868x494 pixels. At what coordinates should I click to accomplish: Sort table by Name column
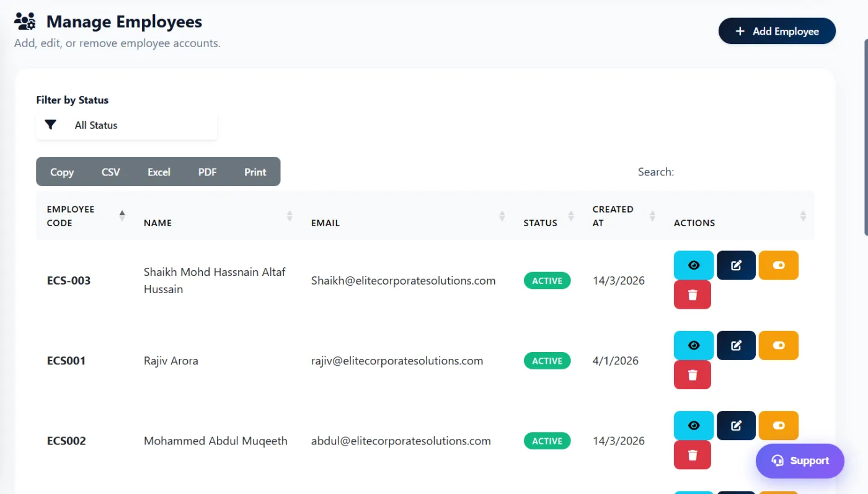pyautogui.click(x=216, y=216)
